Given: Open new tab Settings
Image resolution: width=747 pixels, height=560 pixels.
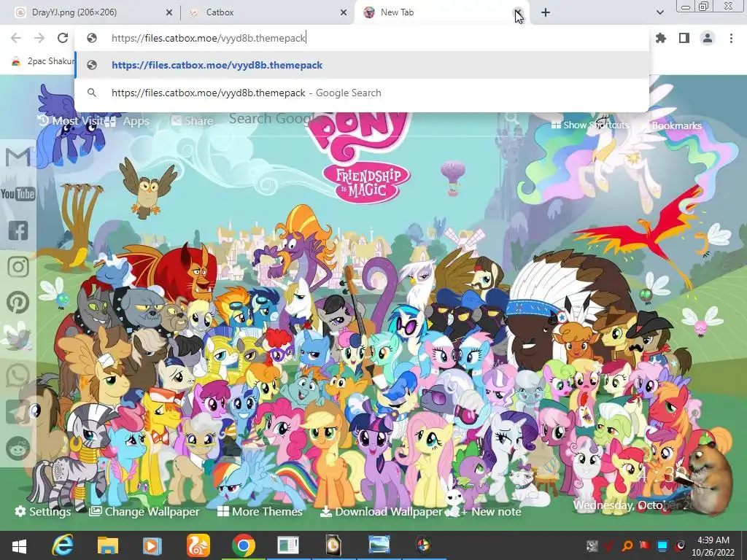Looking at the screenshot, I should click(42, 511).
